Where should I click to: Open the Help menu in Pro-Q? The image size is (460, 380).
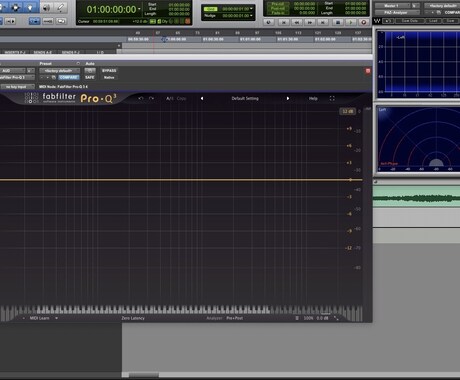[x=313, y=99]
